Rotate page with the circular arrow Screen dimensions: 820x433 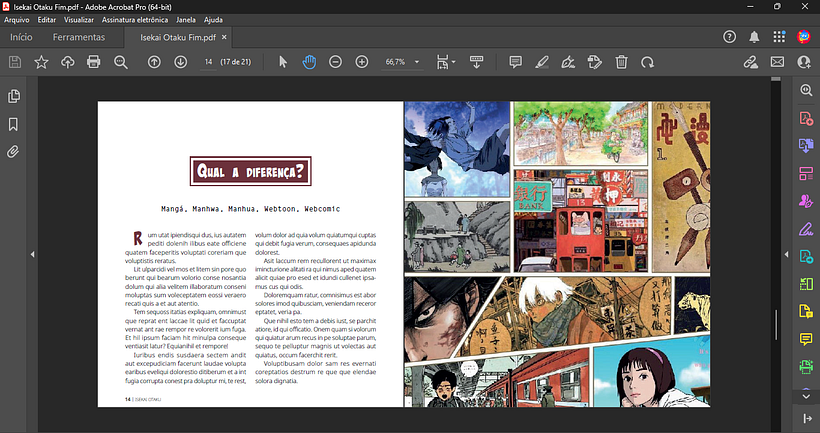(x=647, y=62)
